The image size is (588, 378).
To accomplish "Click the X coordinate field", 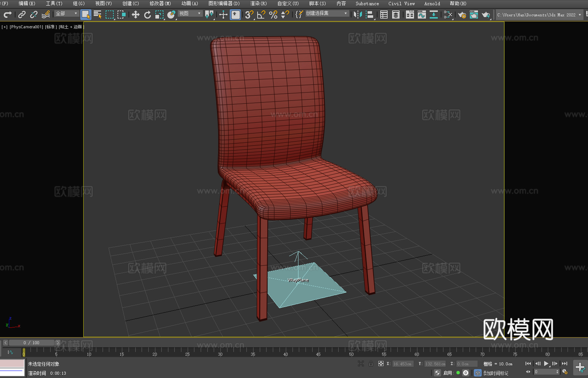I will pos(403,364).
